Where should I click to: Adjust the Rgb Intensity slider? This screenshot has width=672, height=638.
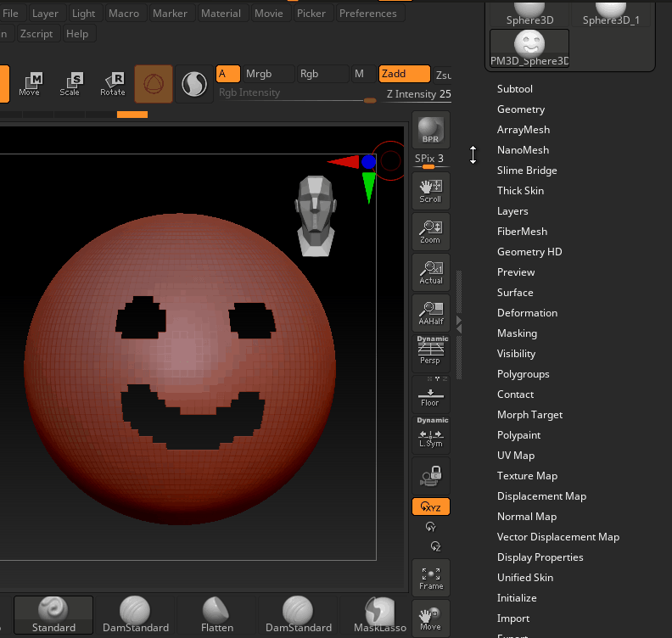[x=297, y=94]
